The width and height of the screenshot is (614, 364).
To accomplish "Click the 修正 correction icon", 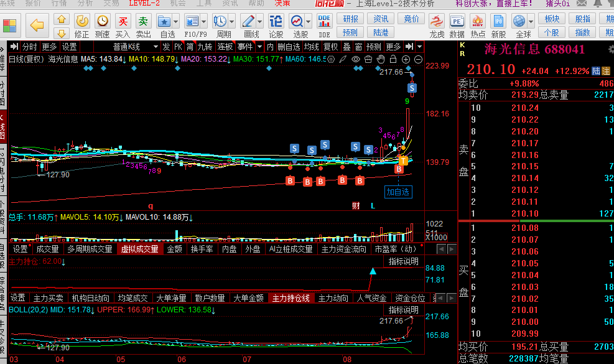I will pyautogui.click(x=82, y=21).
